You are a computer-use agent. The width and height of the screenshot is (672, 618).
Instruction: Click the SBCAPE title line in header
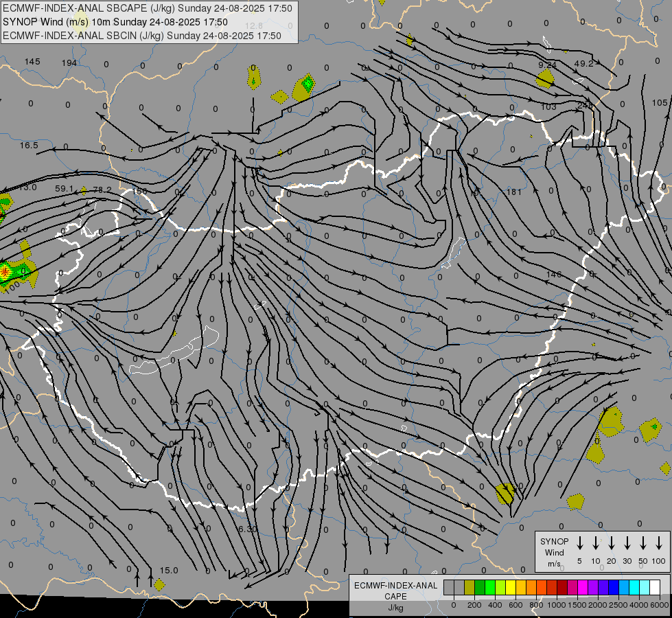pyautogui.click(x=148, y=8)
